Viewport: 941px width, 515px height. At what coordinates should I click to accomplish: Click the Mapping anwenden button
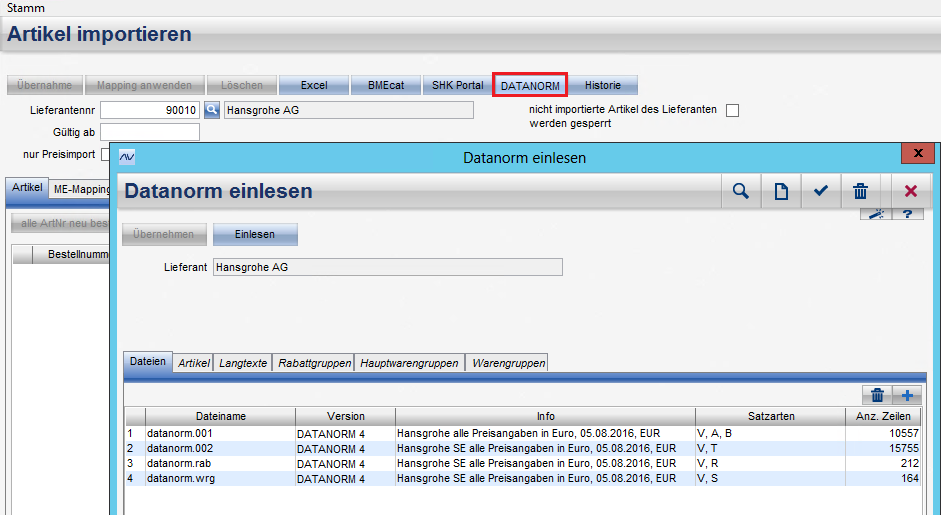click(x=145, y=85)
